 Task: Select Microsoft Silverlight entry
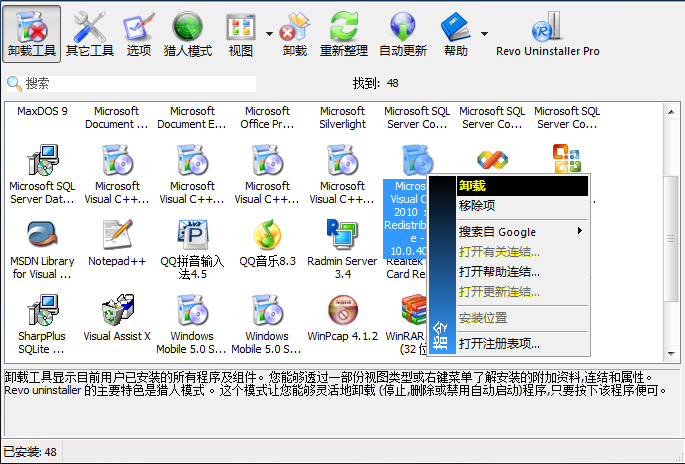(342, 118)
